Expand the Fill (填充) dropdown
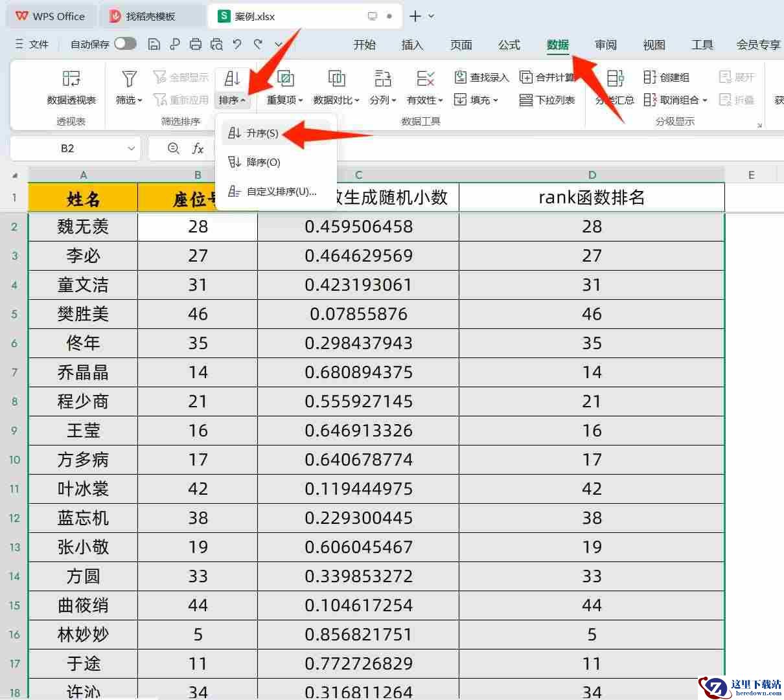 (476, 100)
